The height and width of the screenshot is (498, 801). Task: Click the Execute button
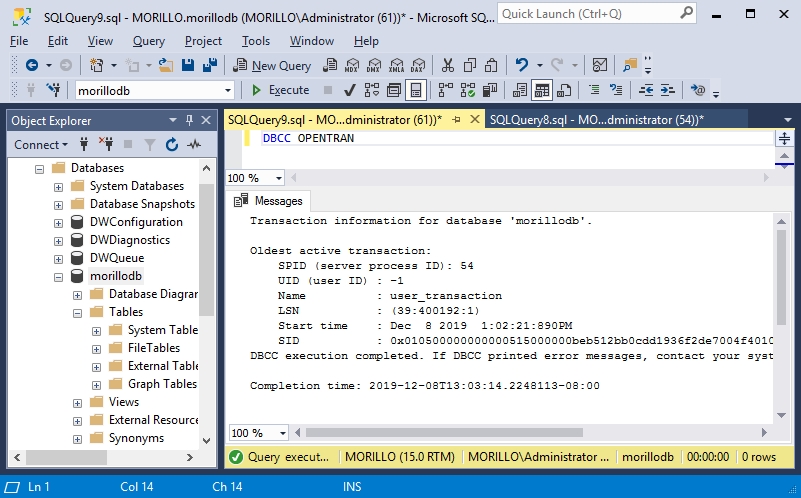point(280,90)
